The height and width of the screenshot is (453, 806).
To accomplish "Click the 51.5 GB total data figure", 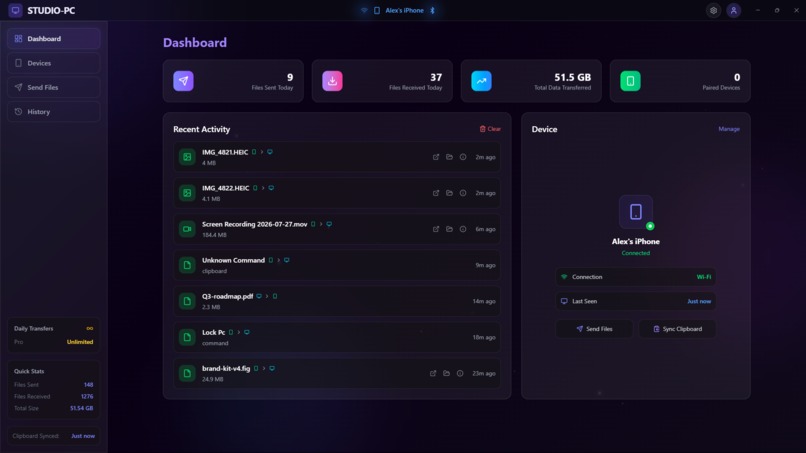I will click(x=572, y=77).
